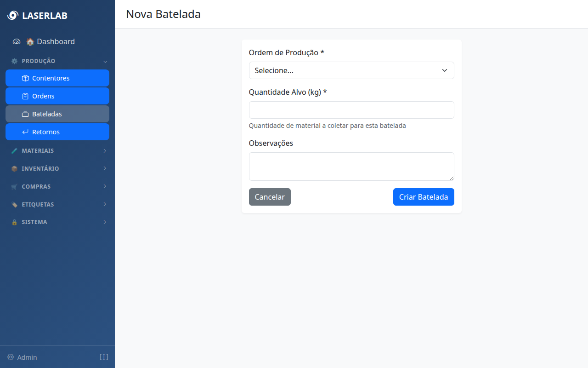
Task: Click the Retornos return-arrow icon
Action: (25, 132)
